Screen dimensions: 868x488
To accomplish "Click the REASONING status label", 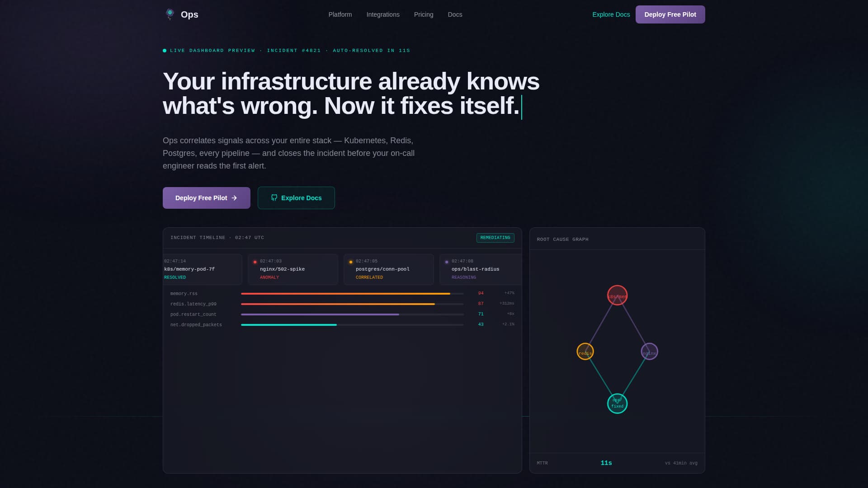I will pos(464,277).
